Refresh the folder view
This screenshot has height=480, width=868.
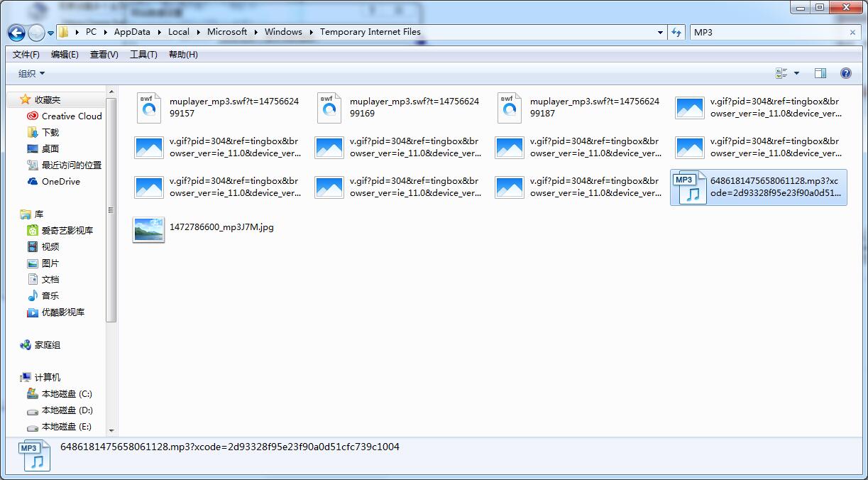click(676, 33)
